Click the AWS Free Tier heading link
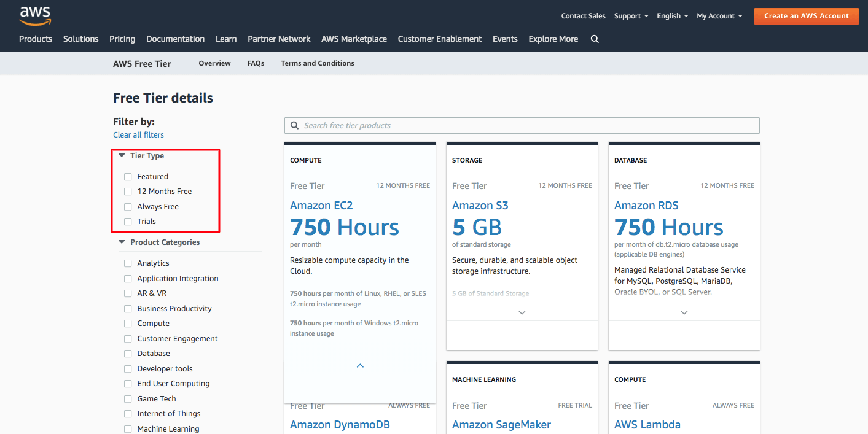The width and height of the screenshot is (868, 434). pyautogui.click(x=142, y=63)
